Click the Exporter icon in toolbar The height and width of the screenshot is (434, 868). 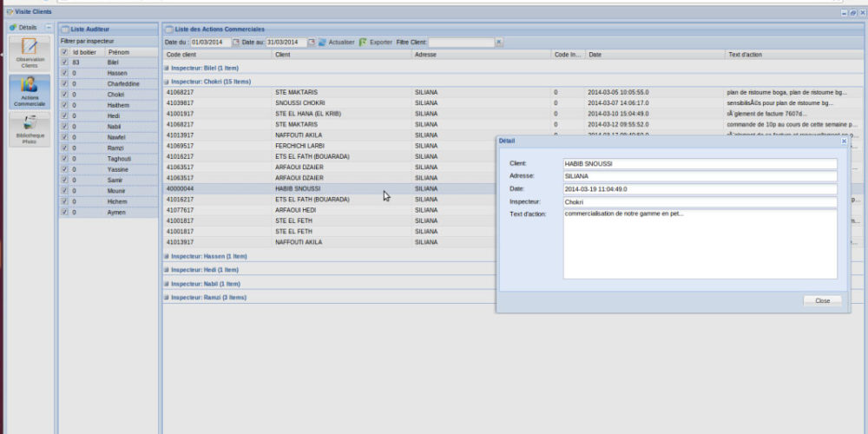tap(363, 42)
